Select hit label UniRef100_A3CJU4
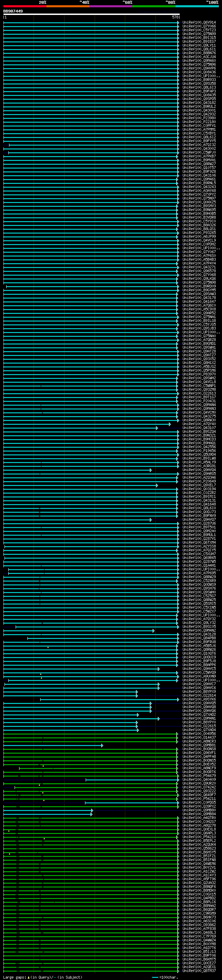The height and width of the screenshot is (980, 222). (199, 57)
